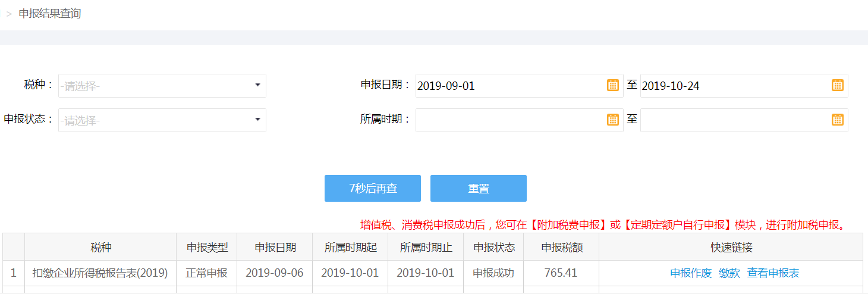Click the 申报状态 column header
The height and width of the screenshot is (294, 868).
[493, 247]
